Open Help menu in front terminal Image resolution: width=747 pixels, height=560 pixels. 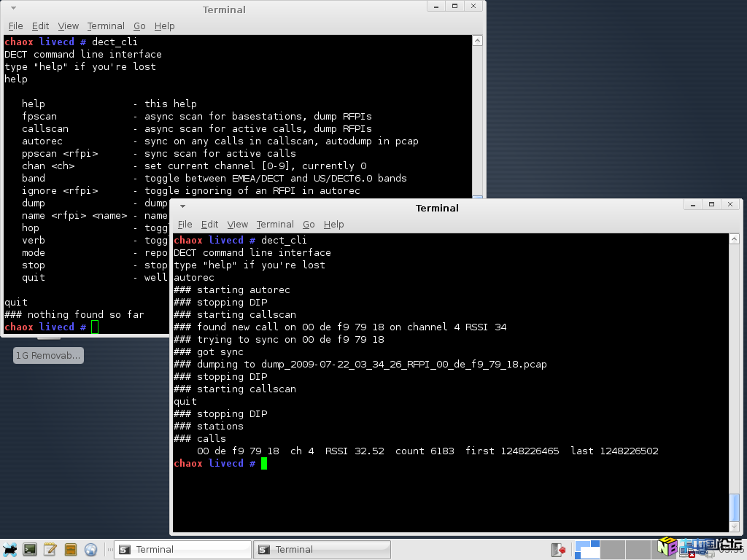click(x=333, y=224)
